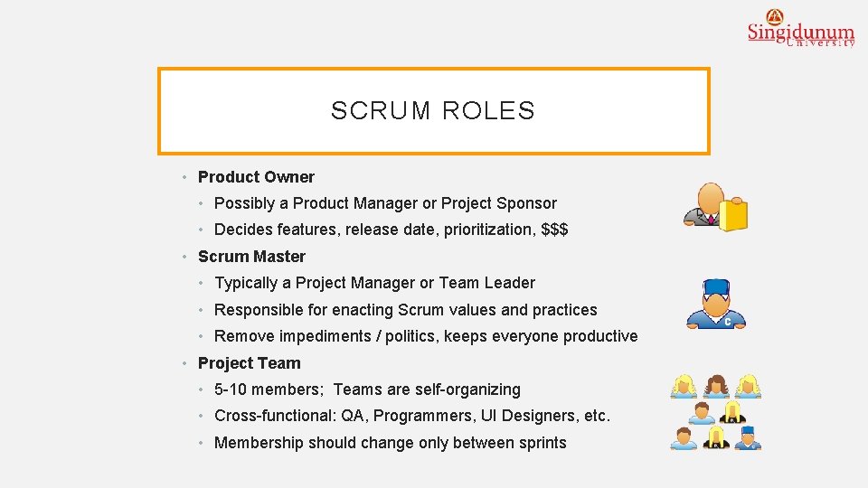
Task: Click '5-10 members; Teams are self-organizing'
Action: [x=368, y=389]
